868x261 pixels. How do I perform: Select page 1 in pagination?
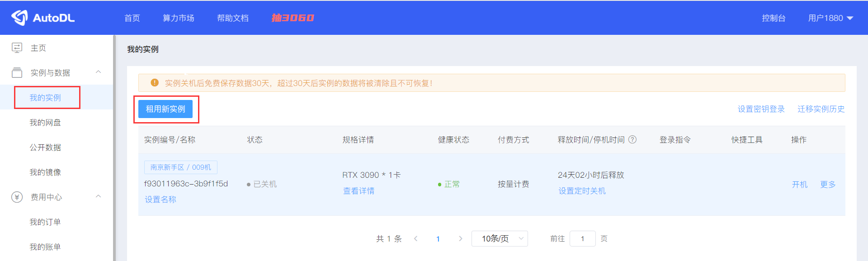[438, 239]
